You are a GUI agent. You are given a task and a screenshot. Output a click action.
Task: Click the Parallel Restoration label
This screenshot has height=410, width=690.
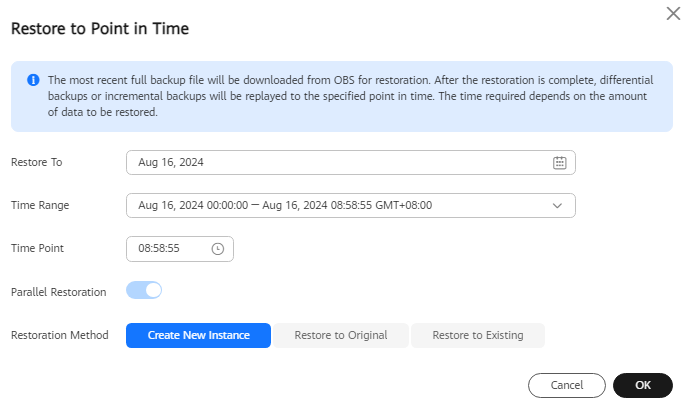59,292
